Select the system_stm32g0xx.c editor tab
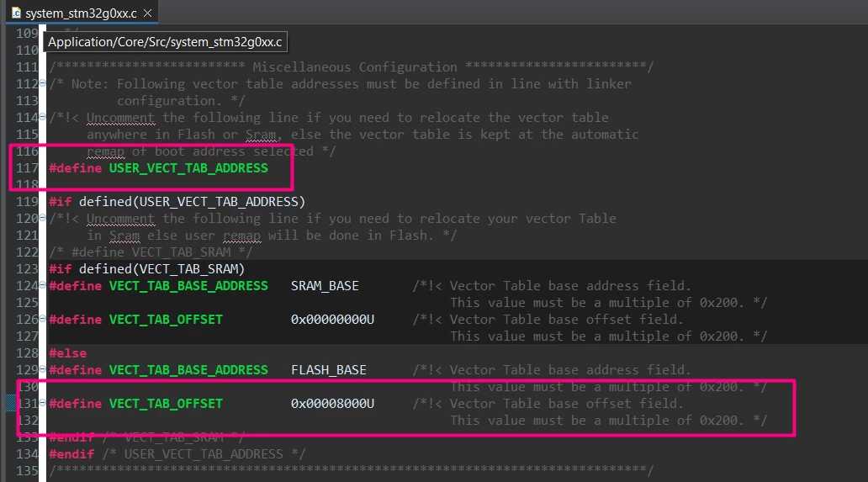868x482 pixels. pos(82,13)
